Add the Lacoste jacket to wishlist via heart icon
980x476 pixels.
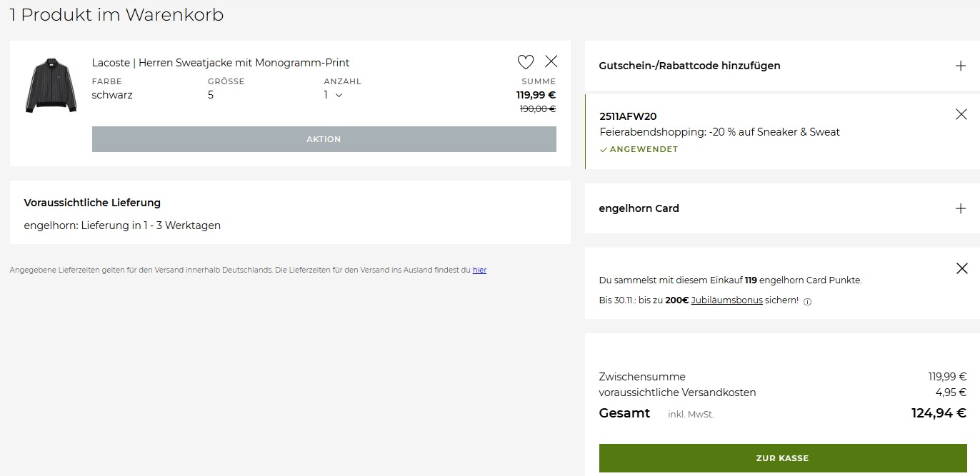526,62
